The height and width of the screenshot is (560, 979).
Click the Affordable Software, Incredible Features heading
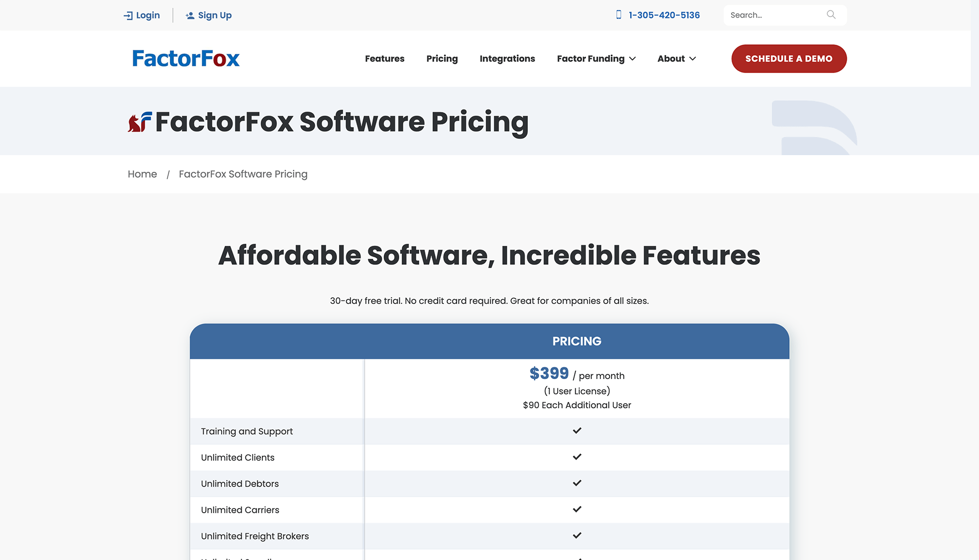tap(489, 256)
